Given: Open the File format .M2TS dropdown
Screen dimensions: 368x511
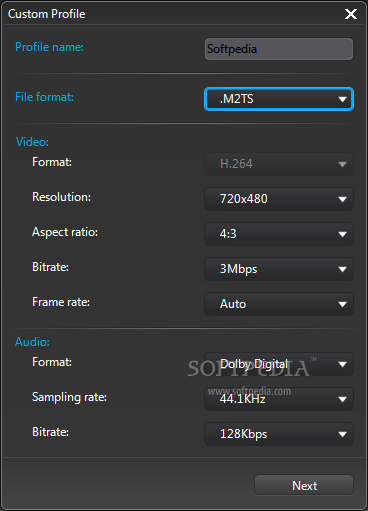Looking at the screenshot, I should coord(279,99).
